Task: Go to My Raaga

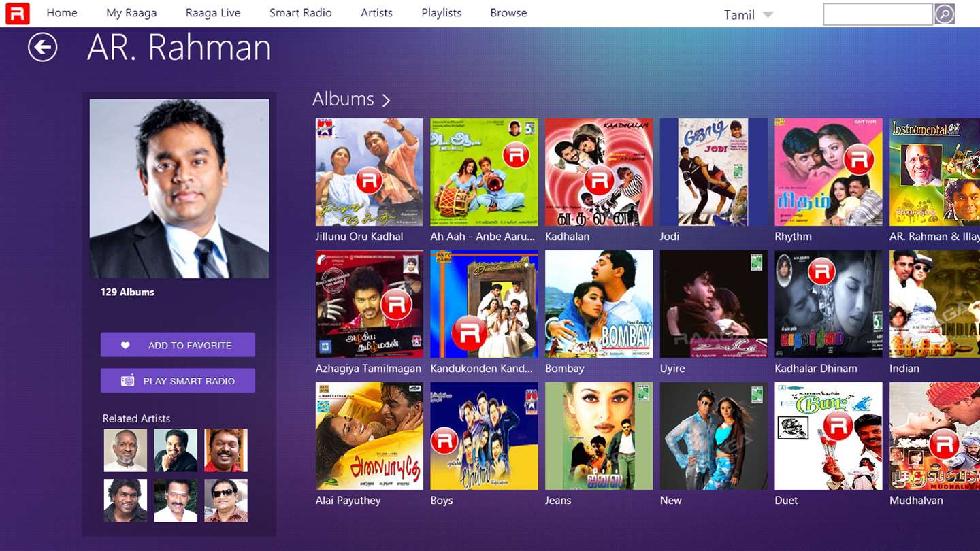Action: coord(131,13)
